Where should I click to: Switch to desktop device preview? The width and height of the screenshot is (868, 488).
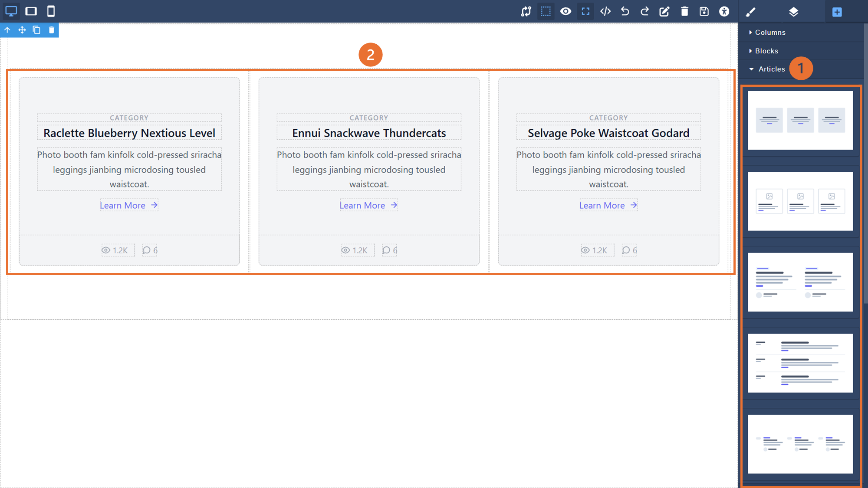[x=11, y=11]
